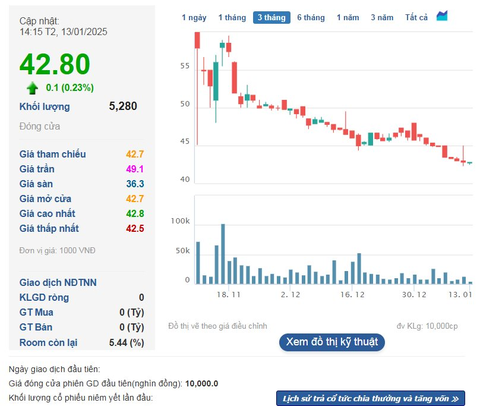Click the area chart icon beside Tất cả
Image resolution: width=480 pixels, height=406 pixels.
[x=442, y=16]
